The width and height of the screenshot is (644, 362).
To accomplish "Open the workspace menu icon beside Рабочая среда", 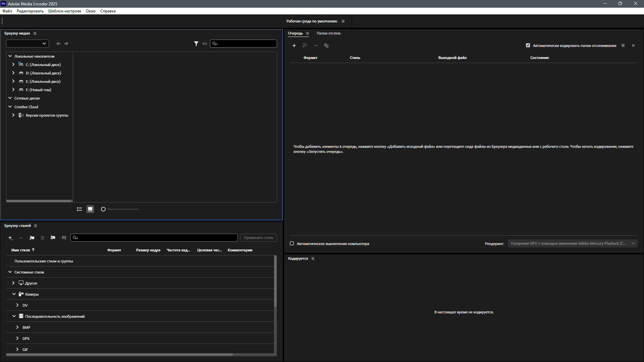I will 343,21.
